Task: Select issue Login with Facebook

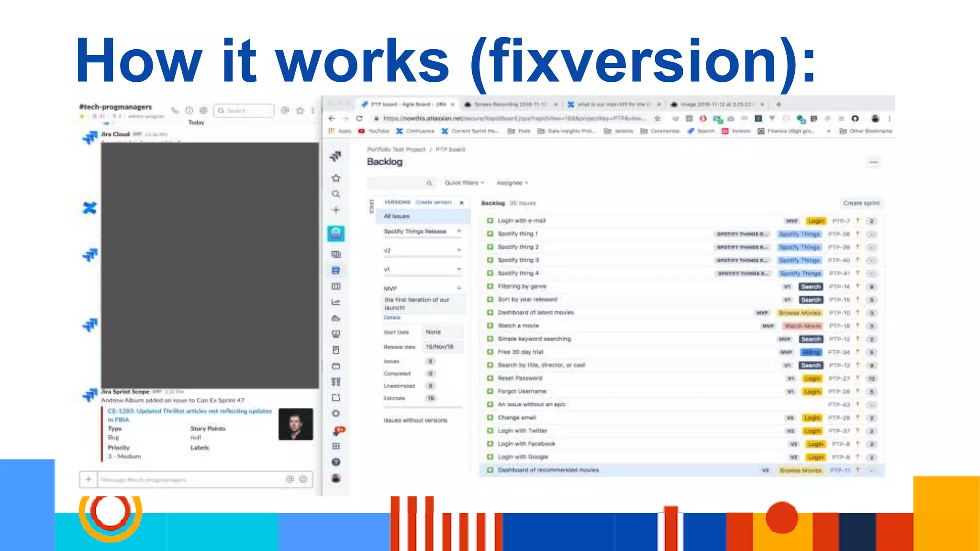Action: 682,444
